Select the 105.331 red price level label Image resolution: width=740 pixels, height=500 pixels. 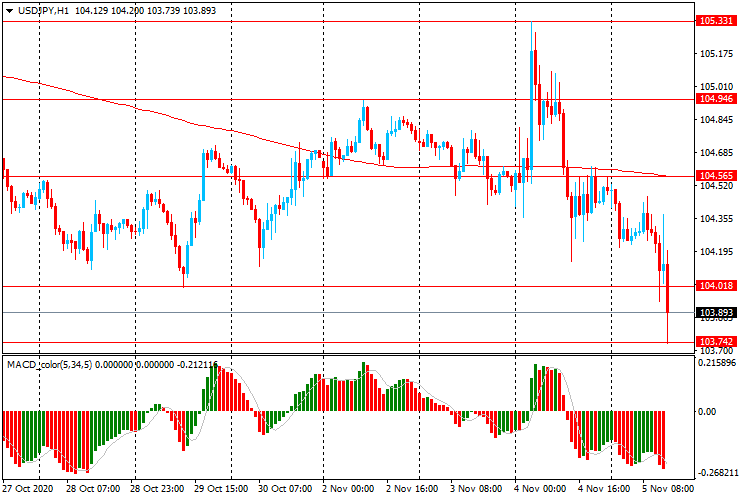click(x=717, y=21)
